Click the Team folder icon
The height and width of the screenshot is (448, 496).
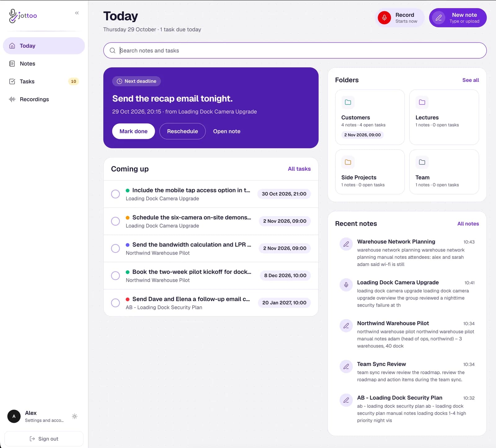[x=422, y=162]
